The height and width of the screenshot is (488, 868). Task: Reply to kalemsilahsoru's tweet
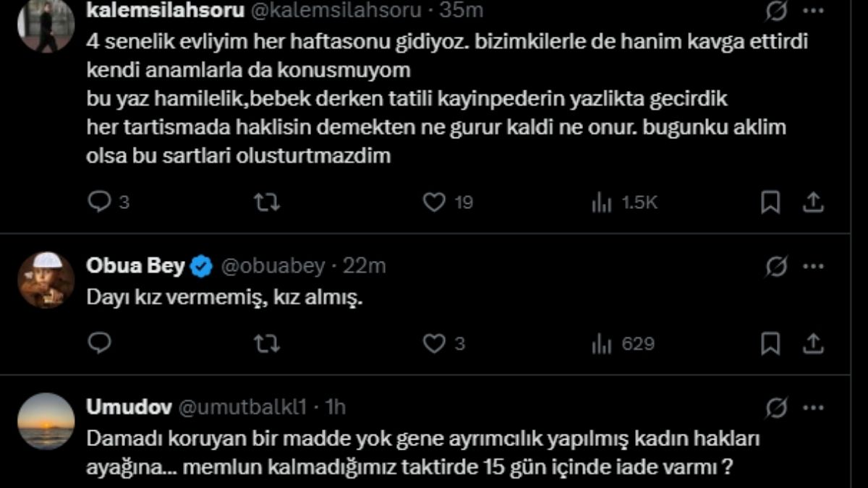click(99, 203)
